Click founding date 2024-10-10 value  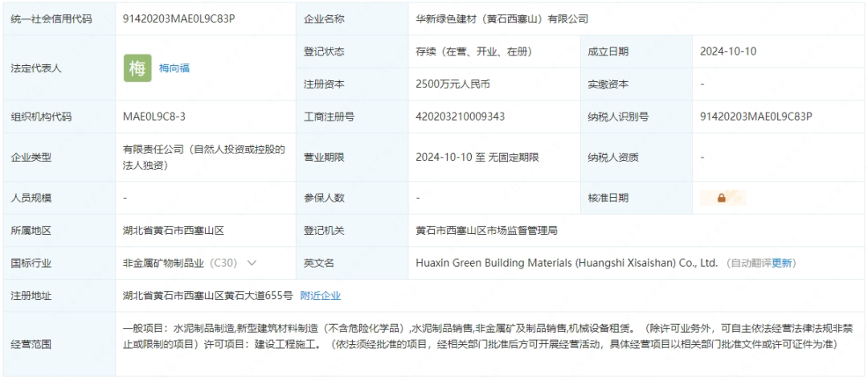coord(728,51)
